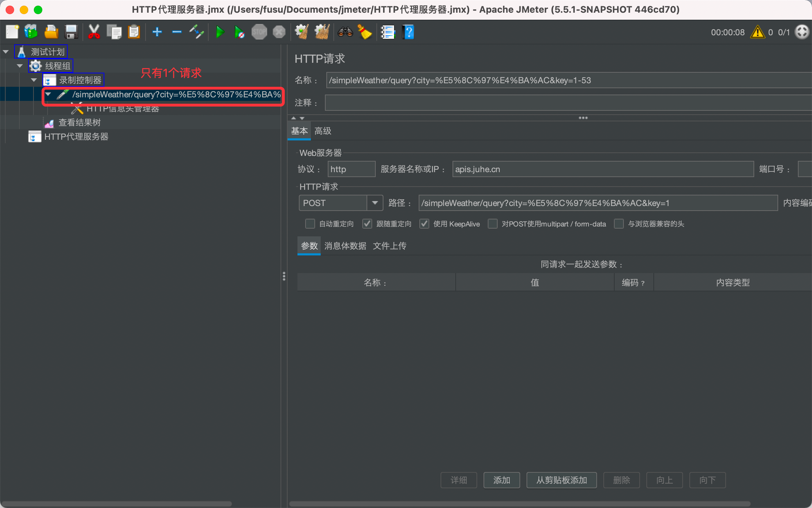Click the Save test plan floppy icon
This screenshot has height=508, width=812.
pyautogui.click(x=72, y=32)
